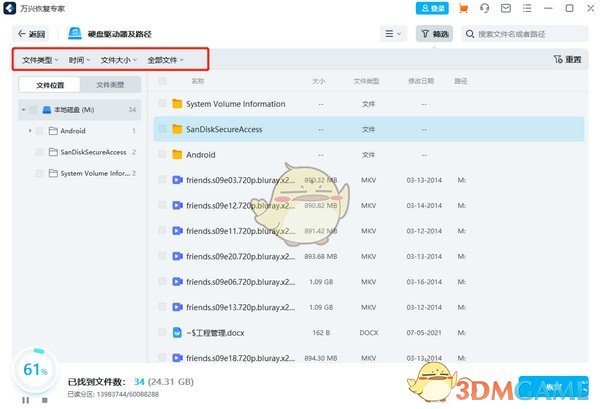Screen dimensions: 600x409
Task: Check the Android tree checkbox
Action: [x=39, y=131]
